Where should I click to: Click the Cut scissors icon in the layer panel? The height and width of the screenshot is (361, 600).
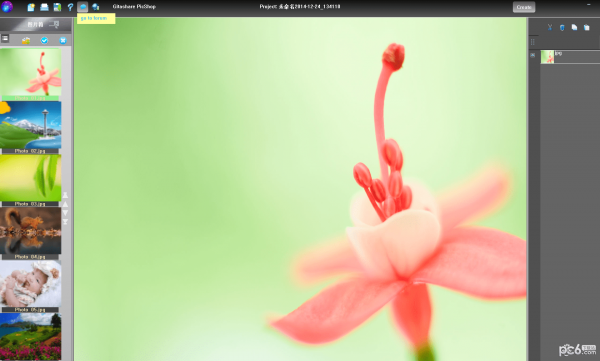(x=550, y=27)
